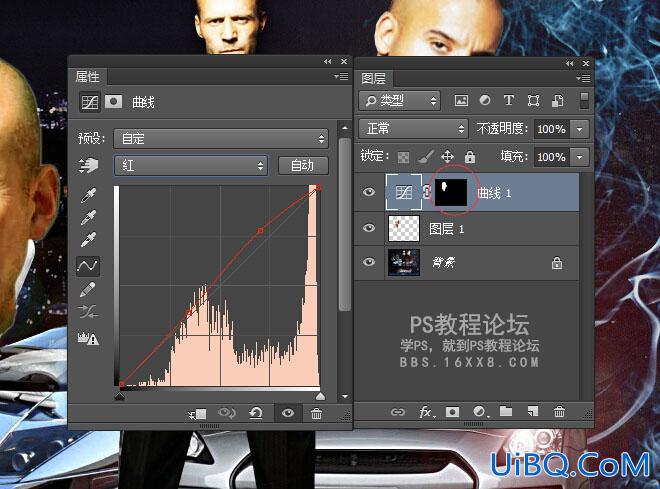View previous state icon in Properties
This screenshot has height=489, width=660.
(x=227, y=413)
